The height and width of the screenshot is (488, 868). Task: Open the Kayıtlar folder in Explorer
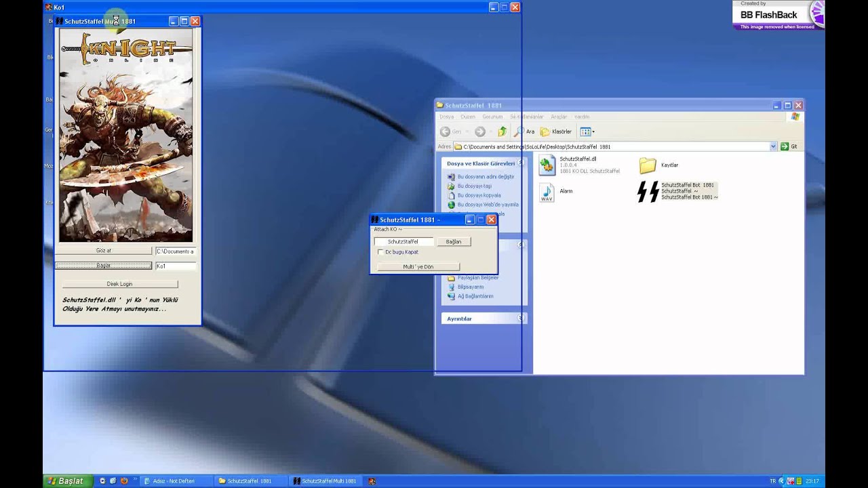[x=648, y=165]
